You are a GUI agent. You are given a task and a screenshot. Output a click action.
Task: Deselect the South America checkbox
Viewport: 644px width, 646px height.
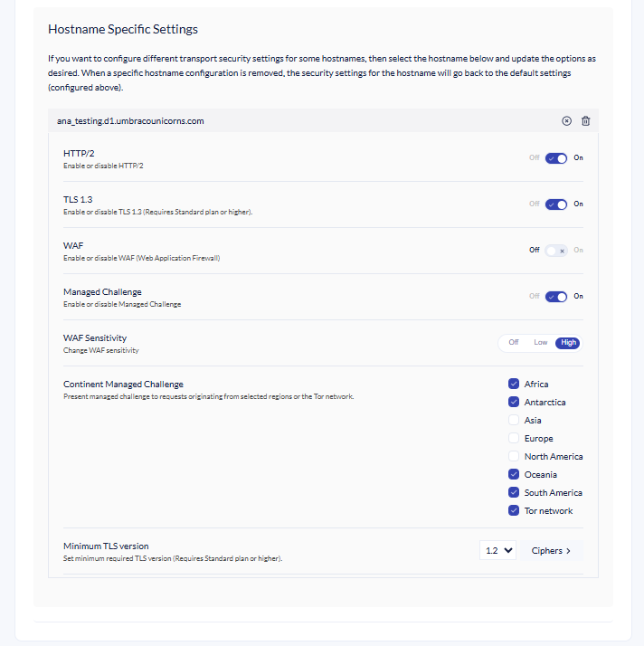click(514, 493)
